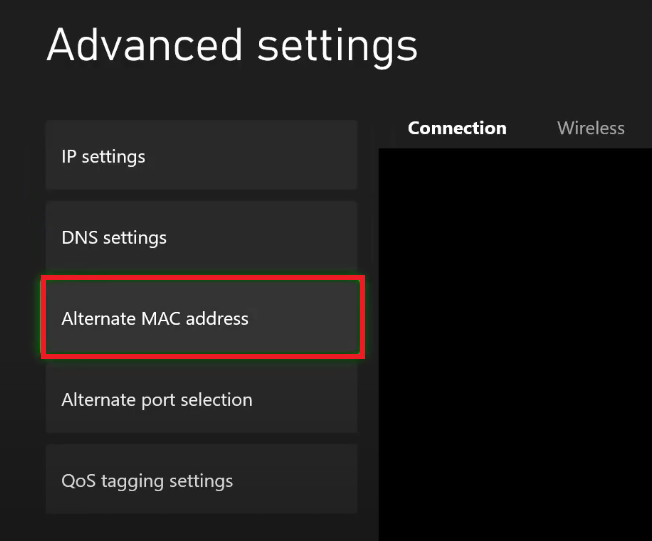This screenshot has width=652, height=541.
Task: Choose the DNS settings tile
Action: pos(201,237)
